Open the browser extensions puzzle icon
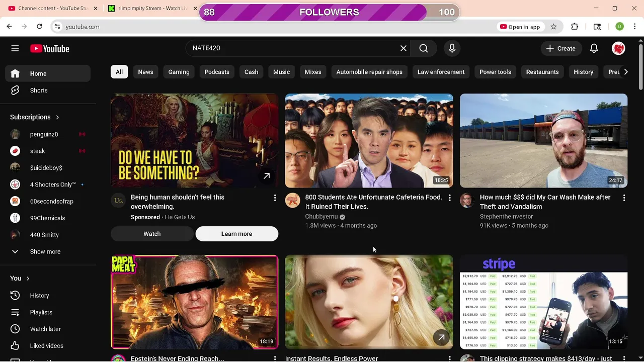The height and width of the screenshot is (362, 644). (x=575, y=27)
